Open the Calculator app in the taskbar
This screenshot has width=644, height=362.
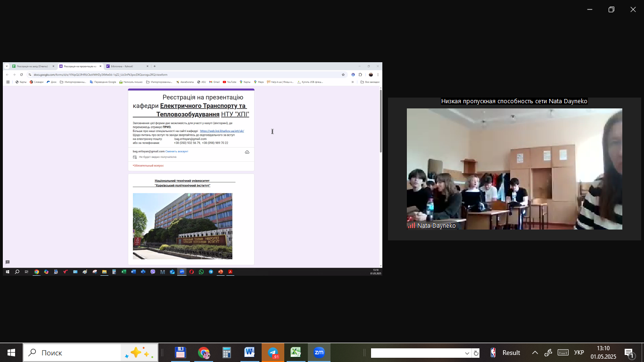227,353
